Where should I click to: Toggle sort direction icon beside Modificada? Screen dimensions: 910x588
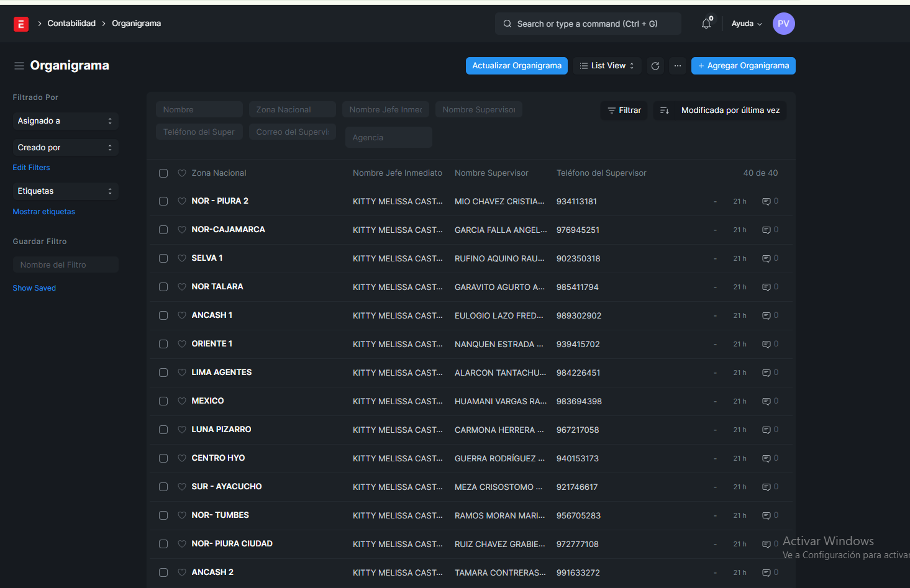tap(665, 111)
